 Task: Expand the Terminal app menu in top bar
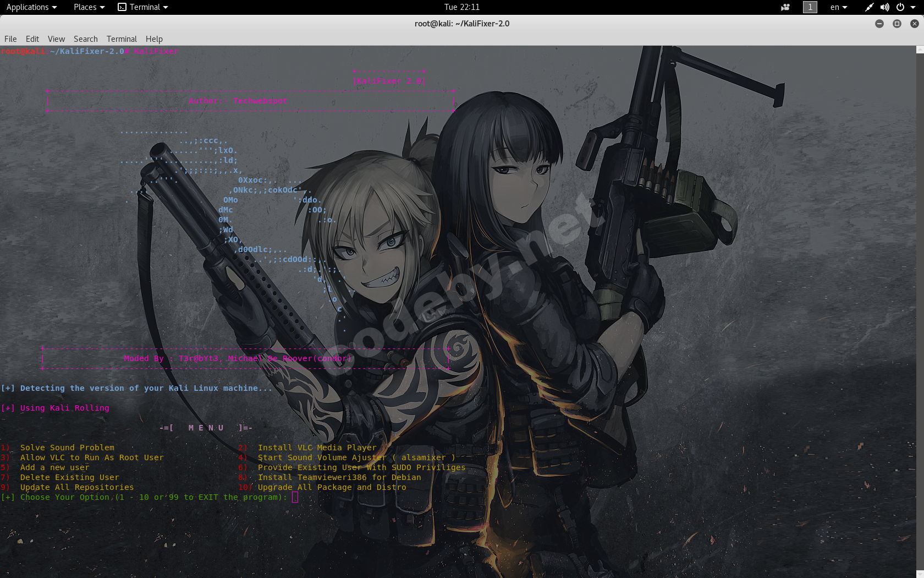click(x=143, y=7)
